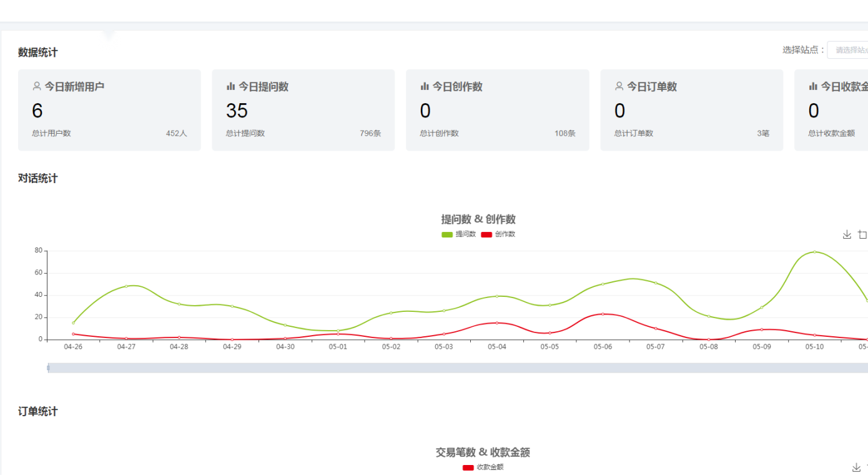
Task: Click the zoom icon beside the dialogue chart download
Action: click(x=862, y=234)
